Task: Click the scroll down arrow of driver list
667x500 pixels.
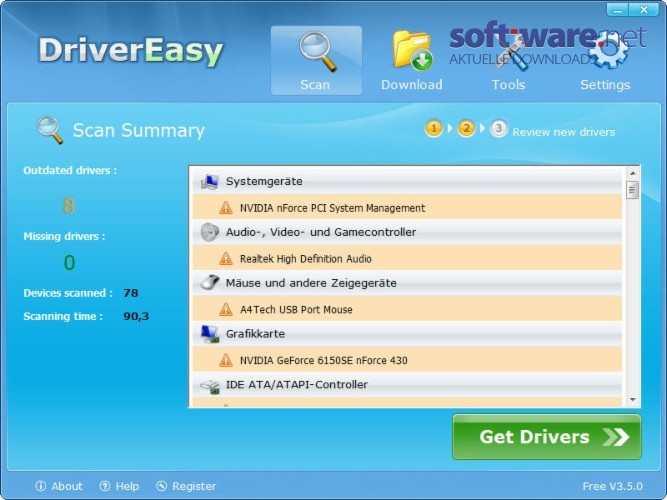Action: coord(633,400)
